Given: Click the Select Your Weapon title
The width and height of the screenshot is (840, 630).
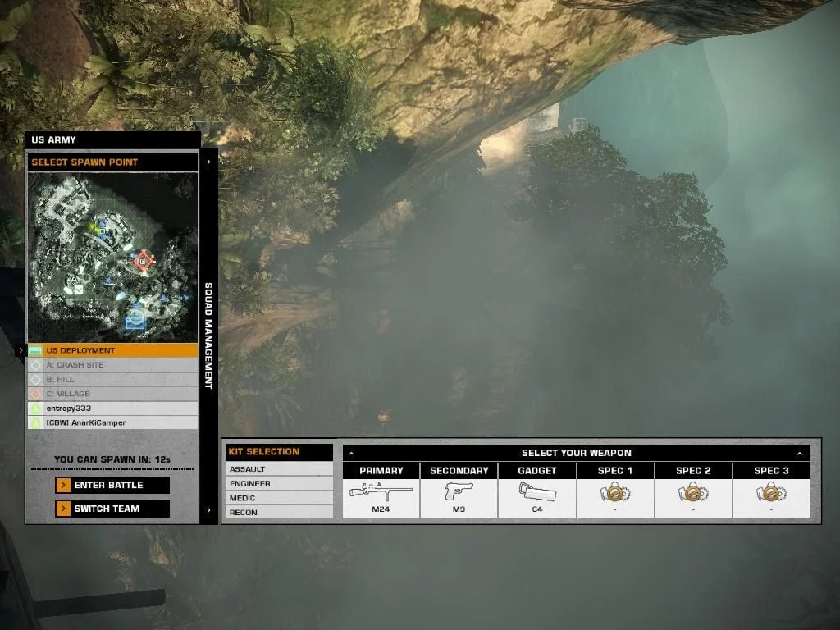Looking at the screenshot, I should point(577,453).
